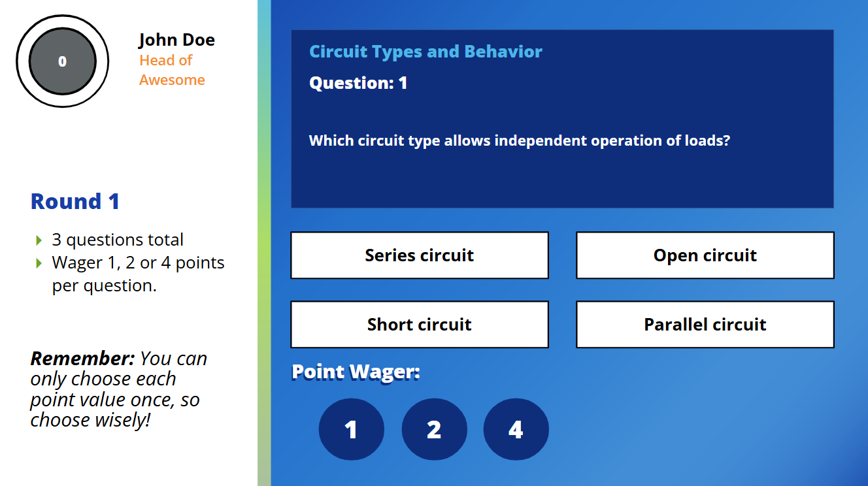This screenshot has height=486, width=868.
Task: Click the player score badge showing 0
Action: (62, 61)
